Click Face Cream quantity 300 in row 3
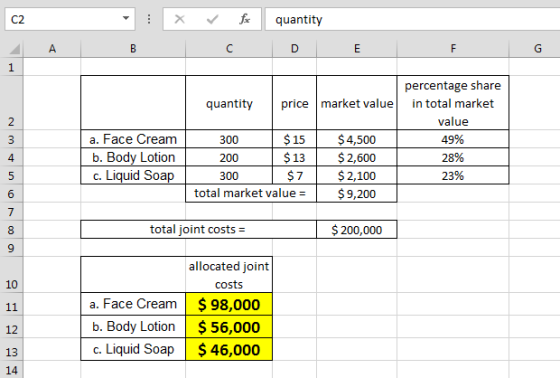The image size is (560, 378). coord(229,139)
